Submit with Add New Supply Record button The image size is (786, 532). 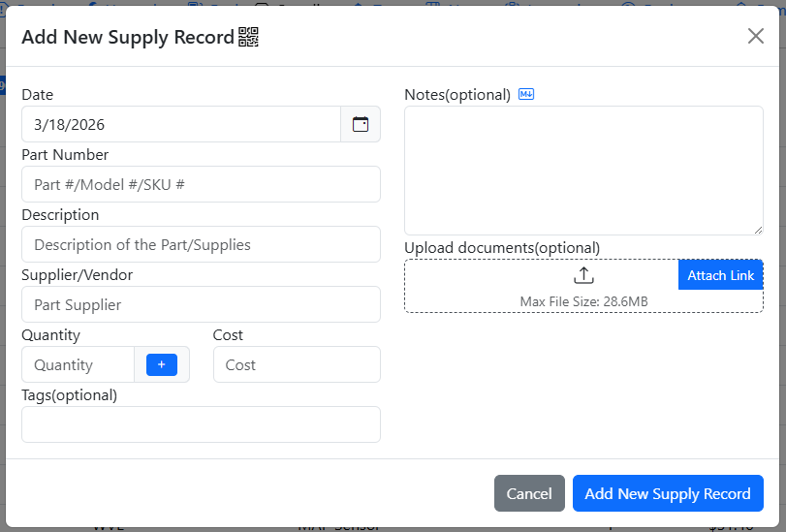point(668,493)
